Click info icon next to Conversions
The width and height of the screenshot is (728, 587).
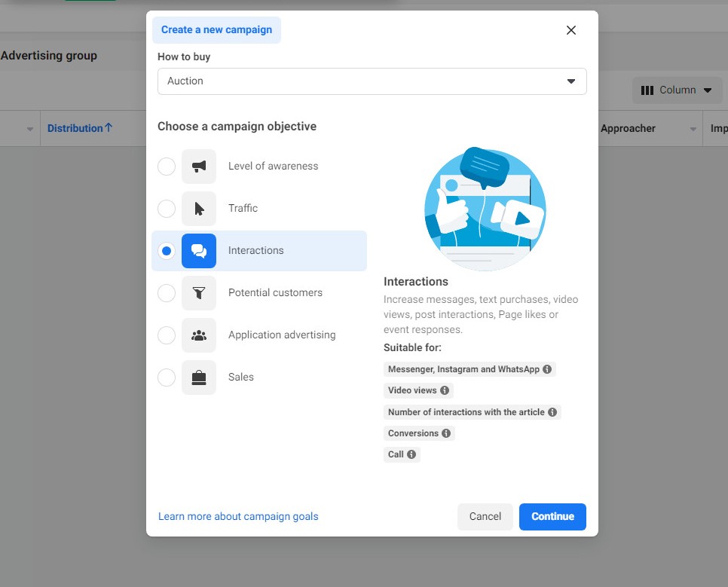click(x=446, y=433)
